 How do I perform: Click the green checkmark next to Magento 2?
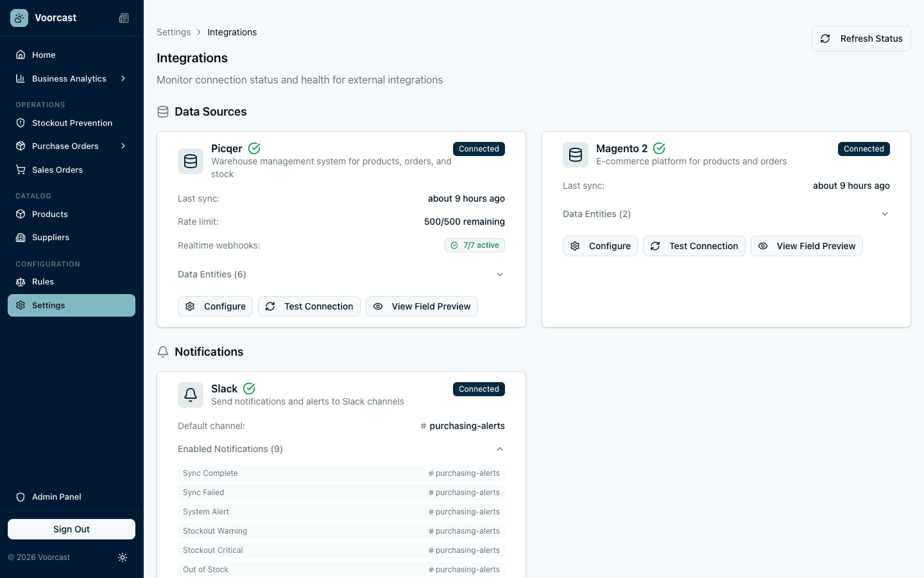coord(659,148)
